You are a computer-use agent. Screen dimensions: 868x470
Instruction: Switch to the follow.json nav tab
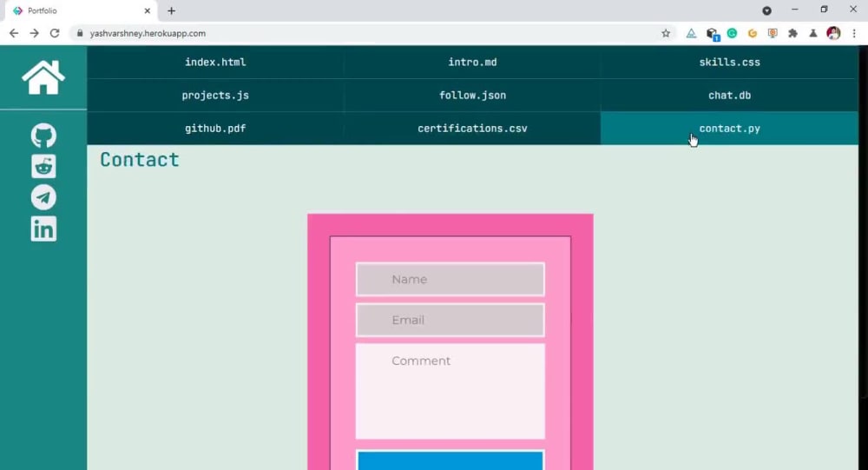pos(472,96)
